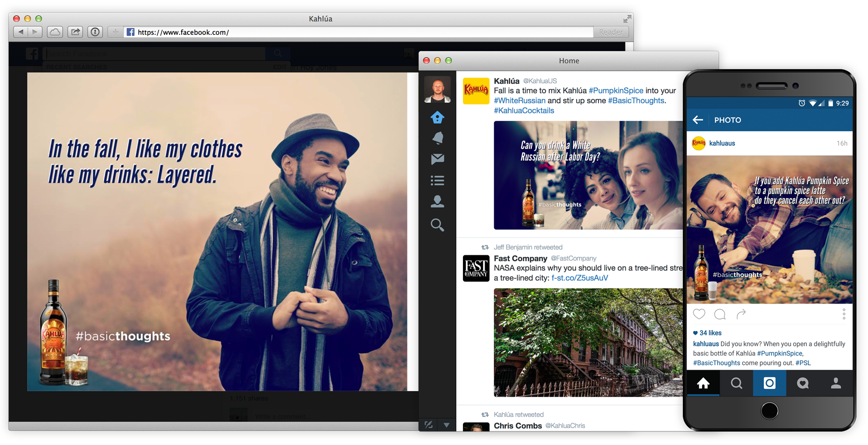Tap #PumpkinSpice hashtag in Instagram caption
Viewport: 868px width, 445px height.
tap(780, 353)
